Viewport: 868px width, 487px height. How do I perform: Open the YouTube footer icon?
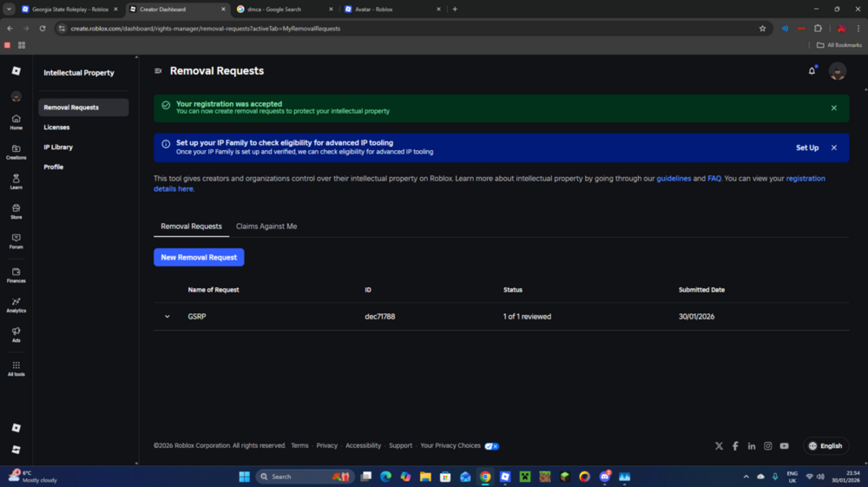click(x=784, y=446)
